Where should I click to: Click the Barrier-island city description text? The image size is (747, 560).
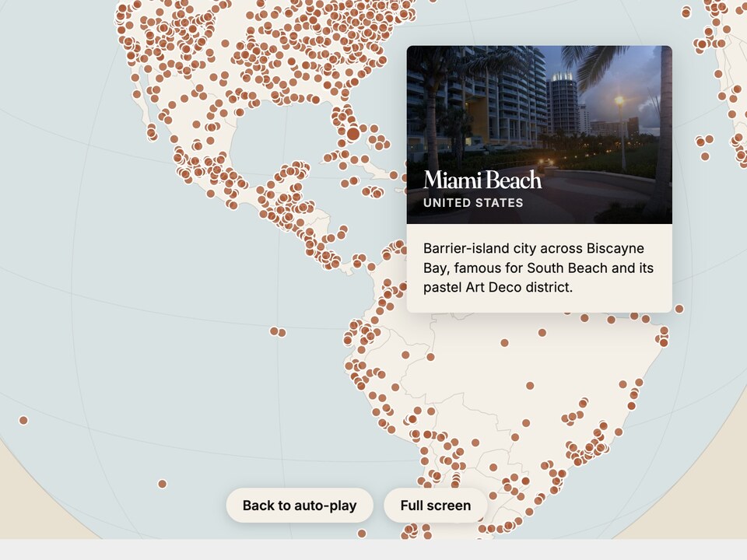pos(538,268)
